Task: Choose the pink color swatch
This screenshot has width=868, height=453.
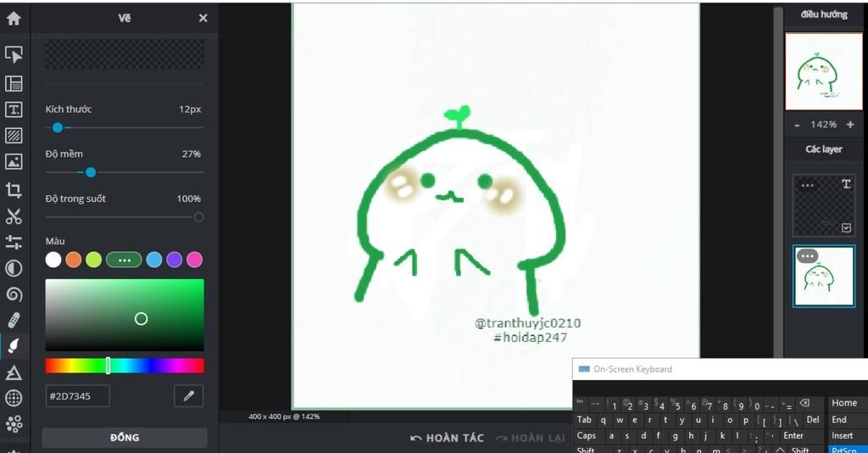Action: [194, 260]
